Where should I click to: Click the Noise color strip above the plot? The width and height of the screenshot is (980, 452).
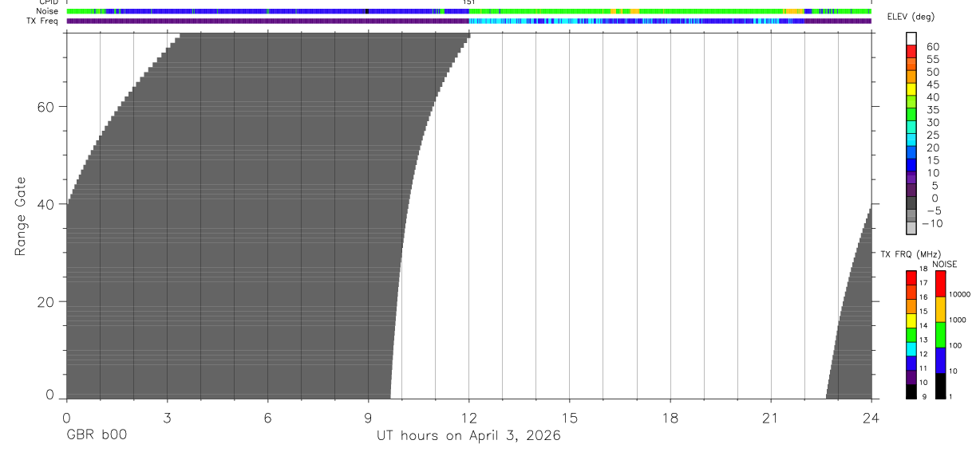tap(469, 11)
